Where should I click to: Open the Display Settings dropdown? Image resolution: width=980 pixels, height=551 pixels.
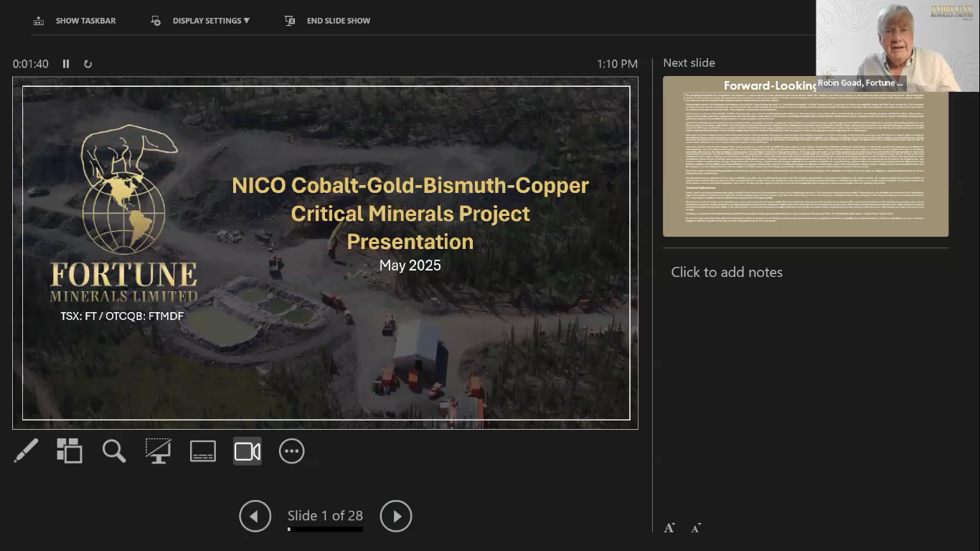click(x=200, y=21)
